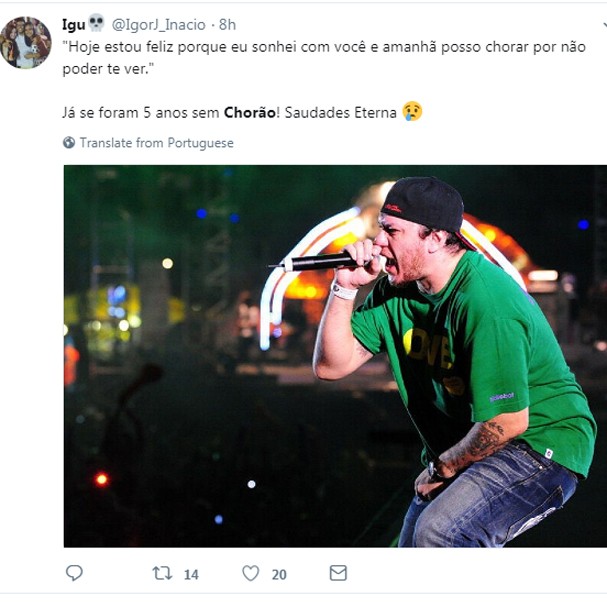
Task: Open Igu's profile from display name
Action: pyautogui.click(x=74, y=25)
